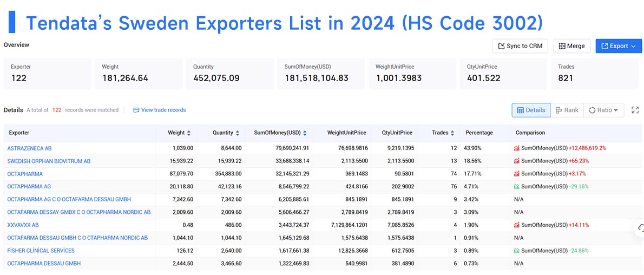This screenshot has width=644, height=275.
Task: Select the 87,079.70 weight cell
Action: pos(181,174)
